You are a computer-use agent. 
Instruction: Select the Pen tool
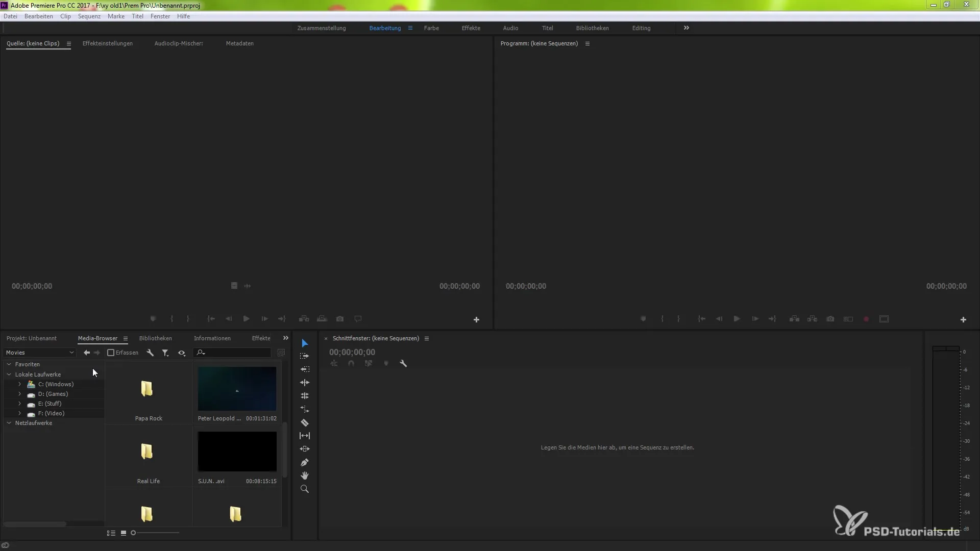(305, 462)
